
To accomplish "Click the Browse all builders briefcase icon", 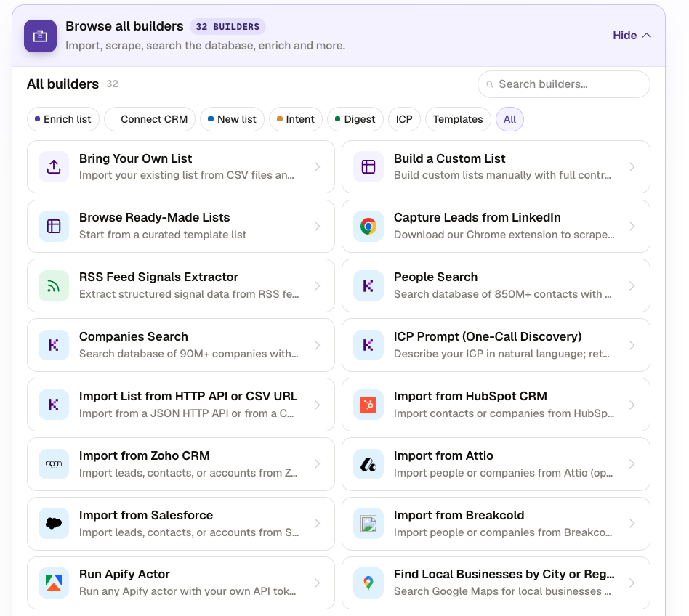I will (x=40, y=36).
